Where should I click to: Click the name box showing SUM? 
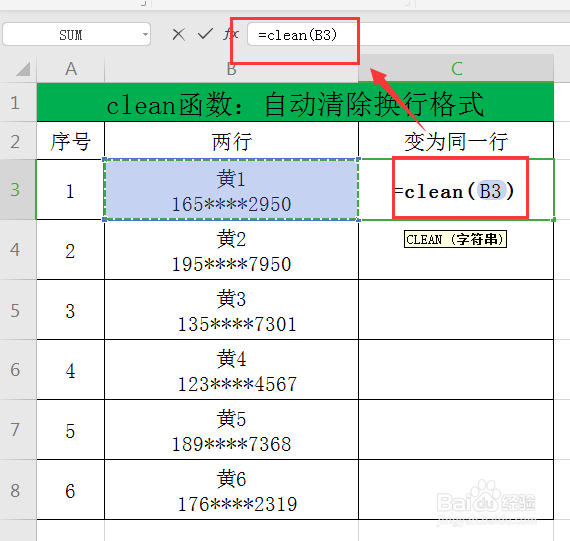[x=76, y=35]
